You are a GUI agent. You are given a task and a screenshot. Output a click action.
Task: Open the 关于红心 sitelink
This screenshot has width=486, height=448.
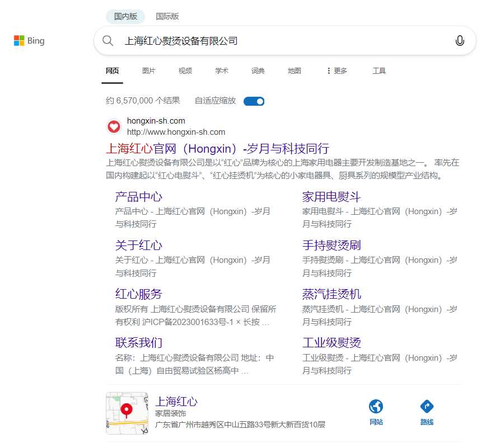click(138, 246)
